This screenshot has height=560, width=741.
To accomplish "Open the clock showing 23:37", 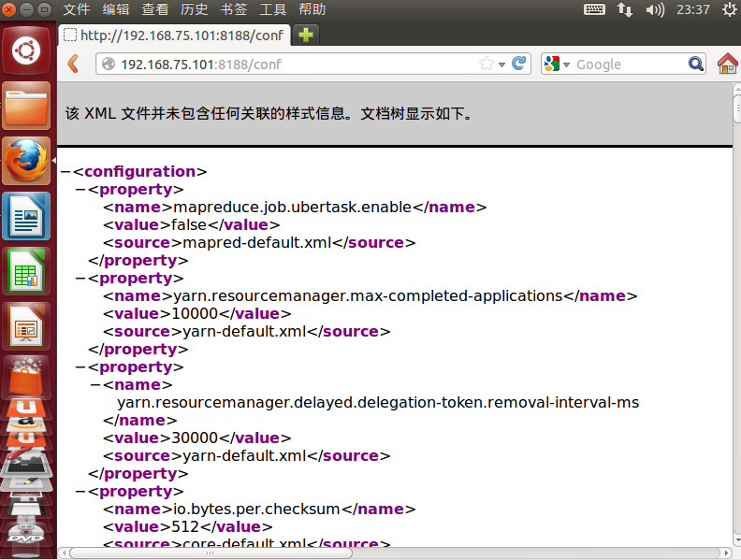I will pos(692,9).
